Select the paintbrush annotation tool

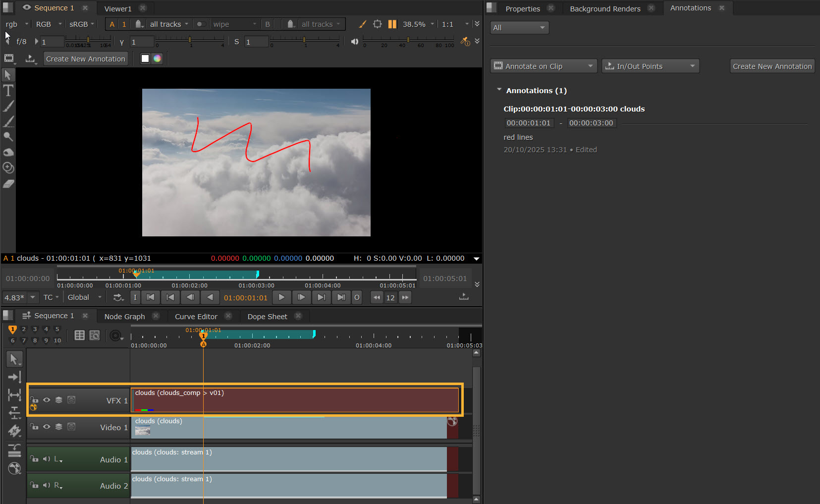(8, 106)
